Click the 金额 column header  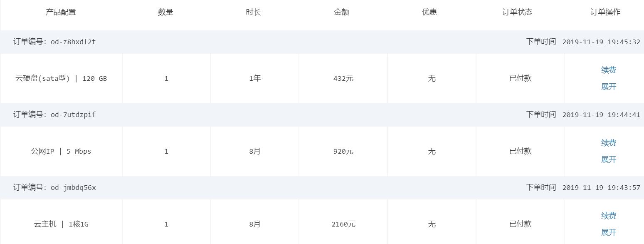pos(341,12)
